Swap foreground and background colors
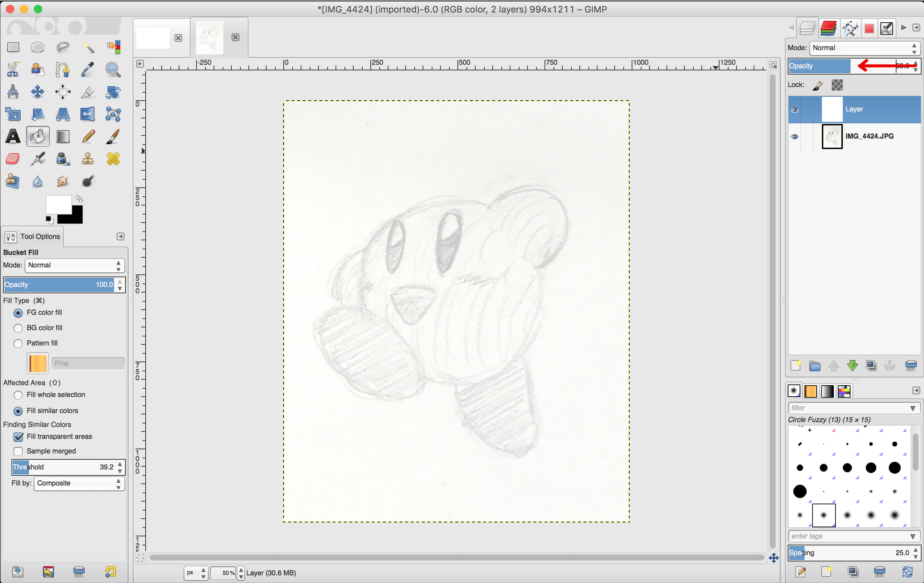The width and height of the screenshot is (924, 583). click(79, 199)
